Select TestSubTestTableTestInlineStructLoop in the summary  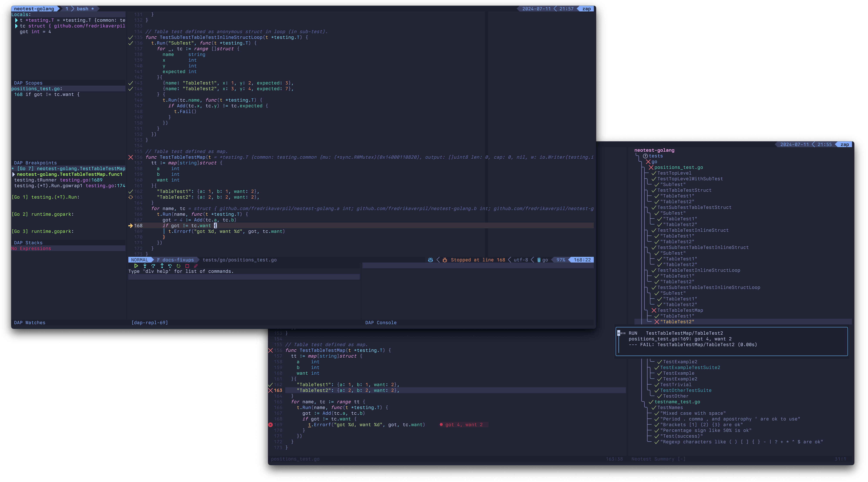point(709,287)
